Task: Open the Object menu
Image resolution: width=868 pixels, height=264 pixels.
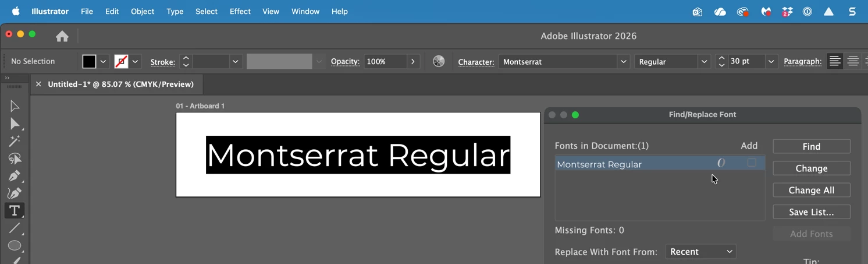Action: pyautogui.click(x=143, y=11)
